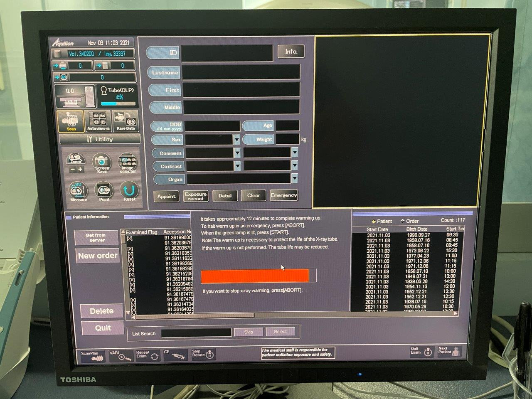The image size is (532, 399).
Task: Select the Order radio option
Action: tap(402, 221)
